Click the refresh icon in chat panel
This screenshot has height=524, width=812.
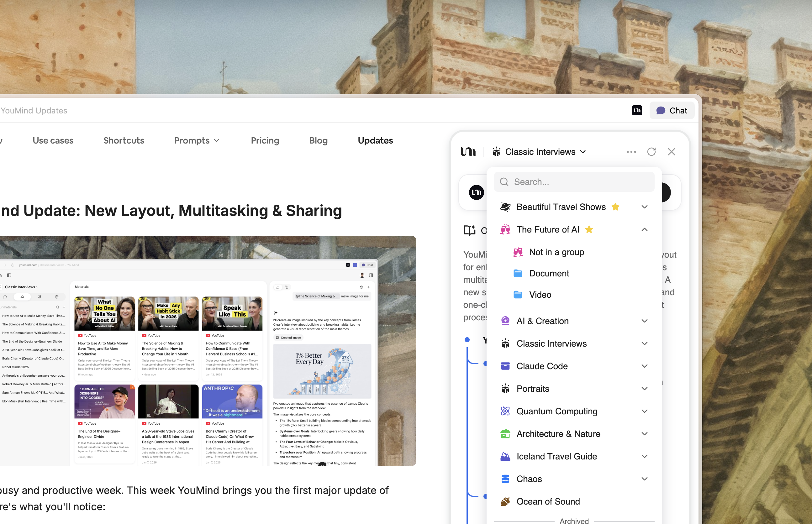[651, 152]
